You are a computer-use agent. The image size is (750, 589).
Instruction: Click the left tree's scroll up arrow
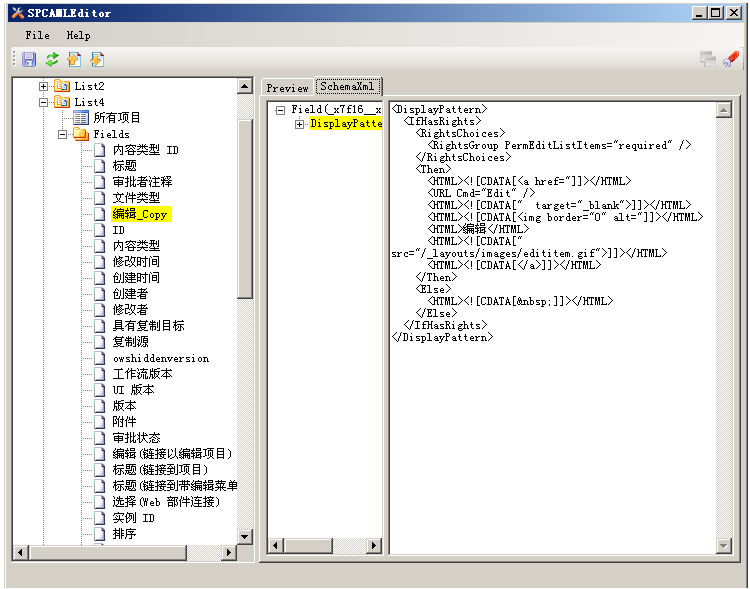244,87
